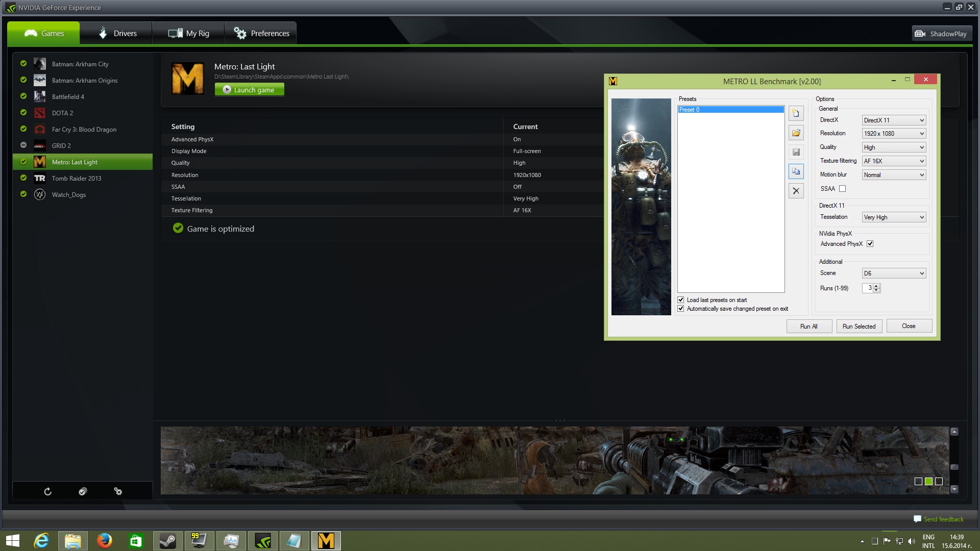Screen dimensions: 980x551
Task: Open ShadowPlay from the top right
Action: point(941,34)
